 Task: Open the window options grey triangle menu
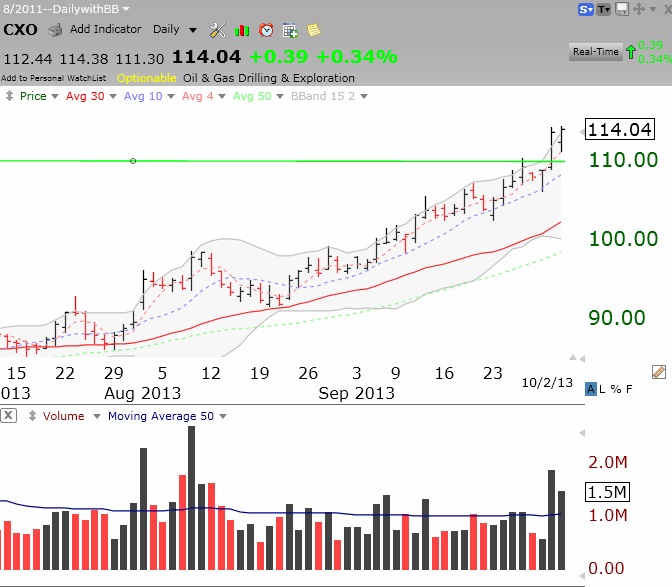653,9
